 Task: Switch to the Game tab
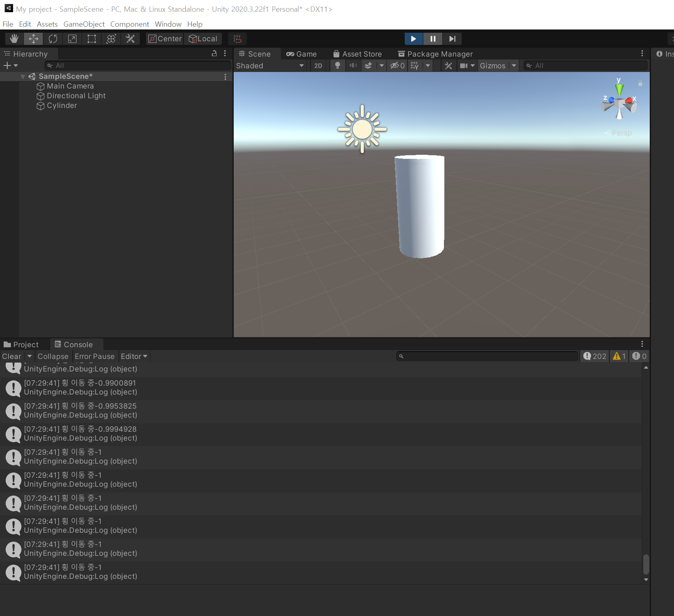click(x=301, y=54)
